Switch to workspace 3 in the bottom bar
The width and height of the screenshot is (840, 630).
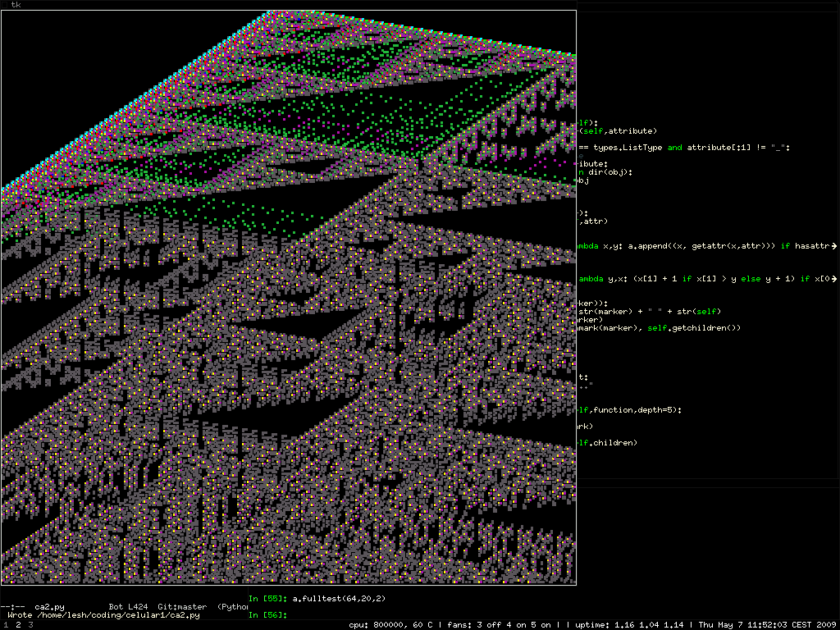(x=30, y=624)
